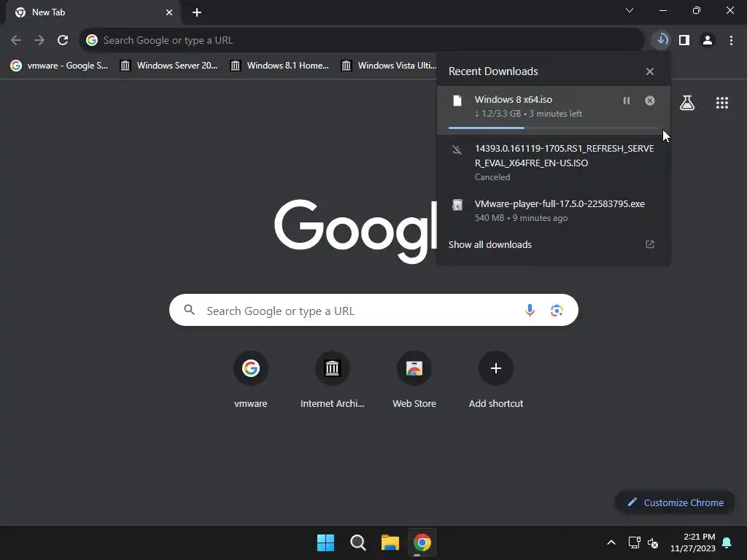Start voice search with microphone icon
This screenshot has width=747, height=560.
530,311
